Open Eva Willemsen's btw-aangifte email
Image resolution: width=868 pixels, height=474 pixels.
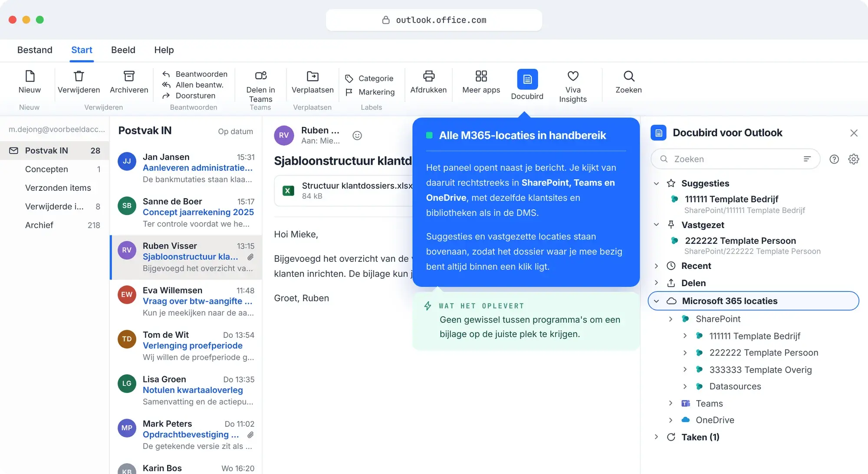(186, 301)
